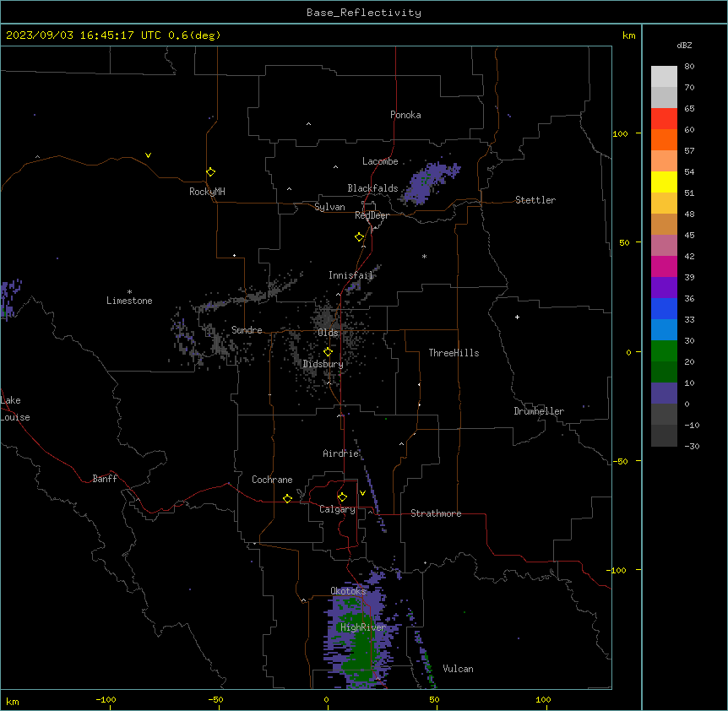Click the yellow diamond marker above RockyMH
Screen dimensions: 728x711
[x=210, y=172]
